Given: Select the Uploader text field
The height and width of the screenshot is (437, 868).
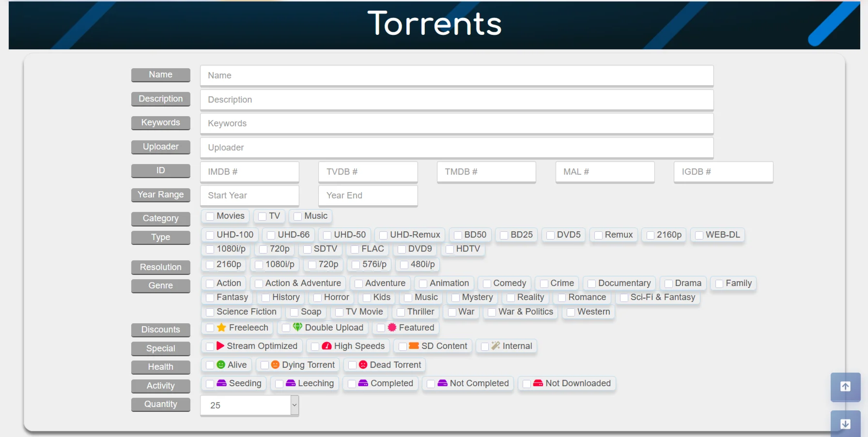Looking at the screenshot, I should coord(456,148).
